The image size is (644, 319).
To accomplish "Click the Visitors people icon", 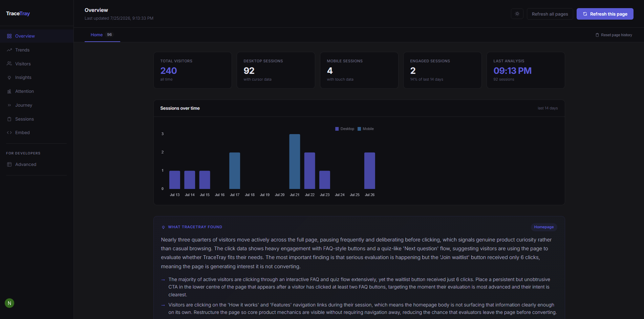I will click(x=9, y=64).
